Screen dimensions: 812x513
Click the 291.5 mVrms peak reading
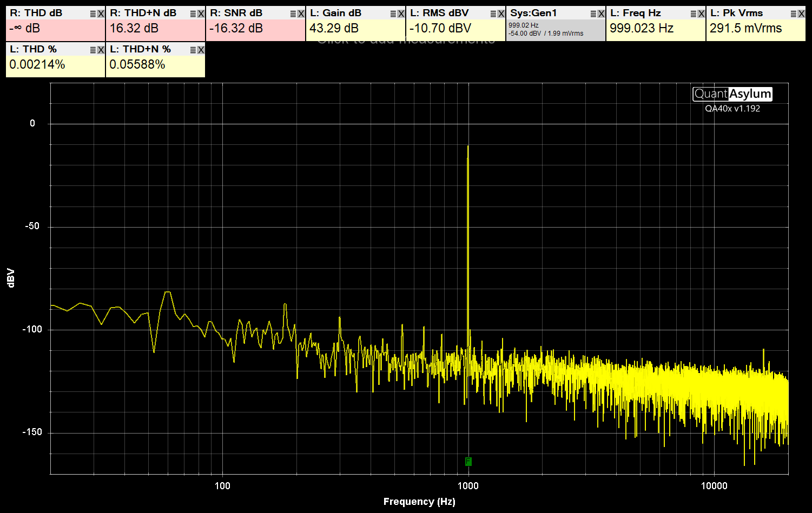[x=746, y=29]
